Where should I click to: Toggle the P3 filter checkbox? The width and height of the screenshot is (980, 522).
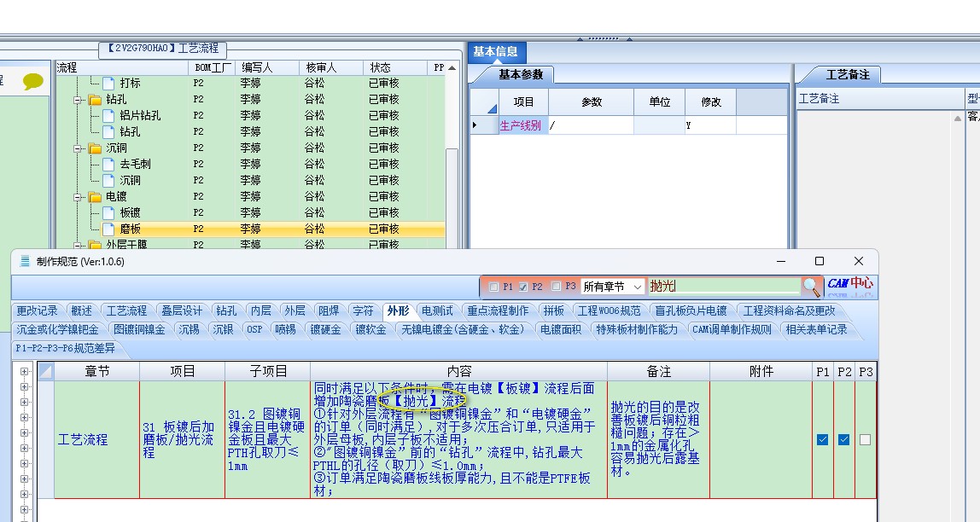pos(557,287)
